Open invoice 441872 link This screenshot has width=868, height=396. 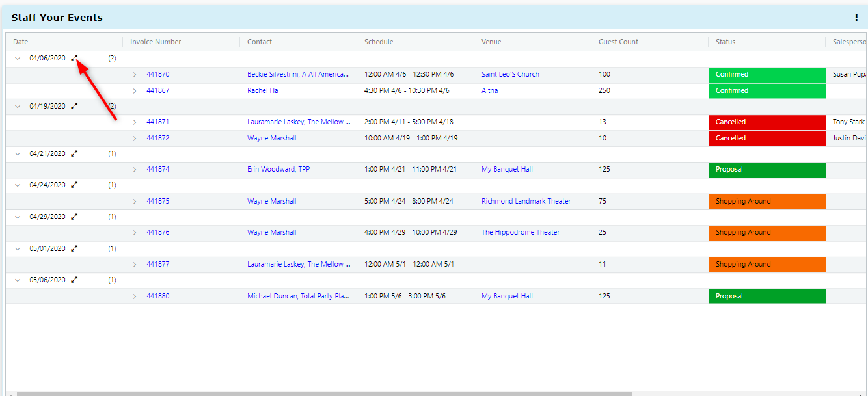(x=157, y=138)
